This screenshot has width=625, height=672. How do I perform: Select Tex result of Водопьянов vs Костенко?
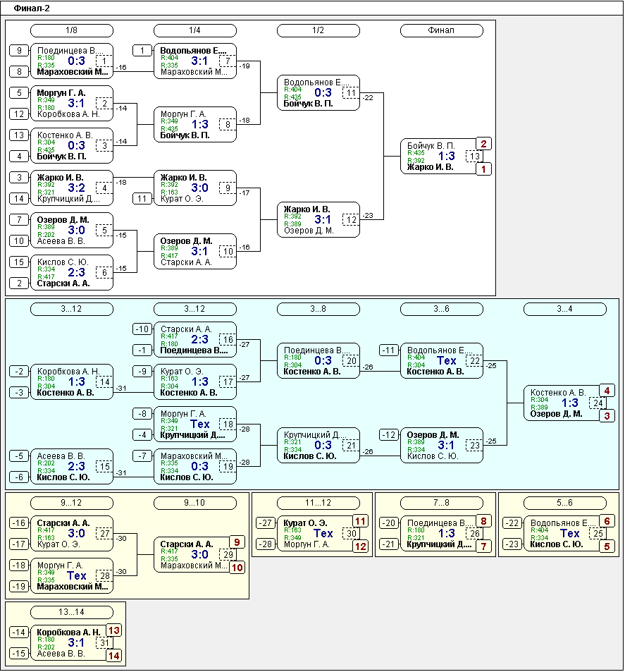[x=447, y=360]
